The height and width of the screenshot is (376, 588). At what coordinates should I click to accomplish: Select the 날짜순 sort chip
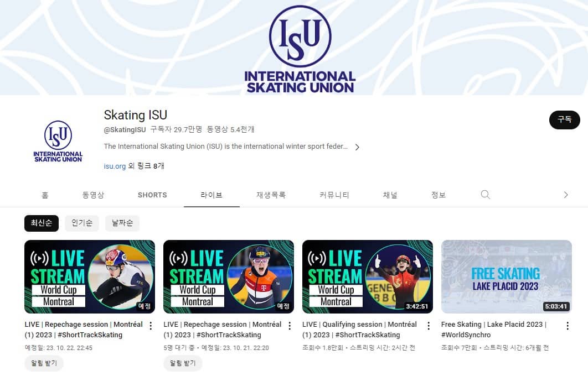pos(122,223)
